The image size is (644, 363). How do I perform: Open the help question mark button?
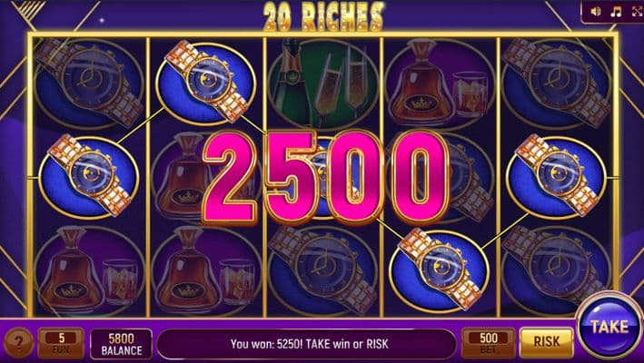19,342
